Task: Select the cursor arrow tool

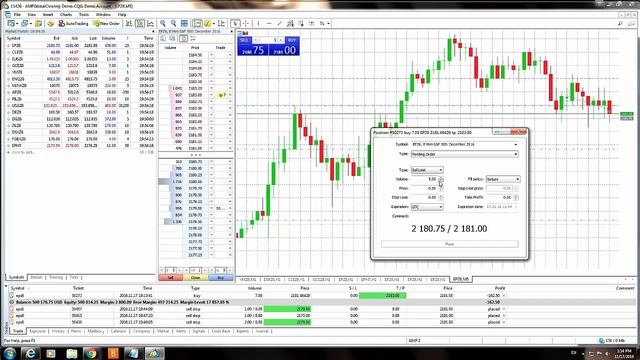Action: coord(235,24)
